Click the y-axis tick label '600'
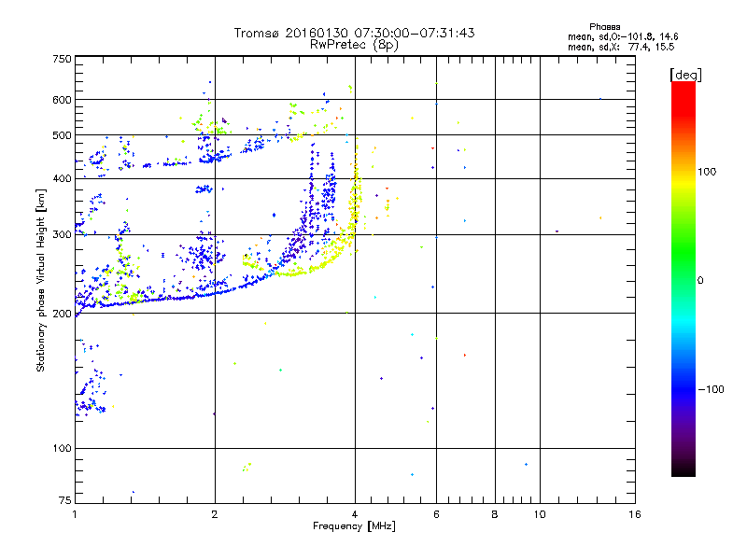Viewport: 747px width, 560px height. 62,100
